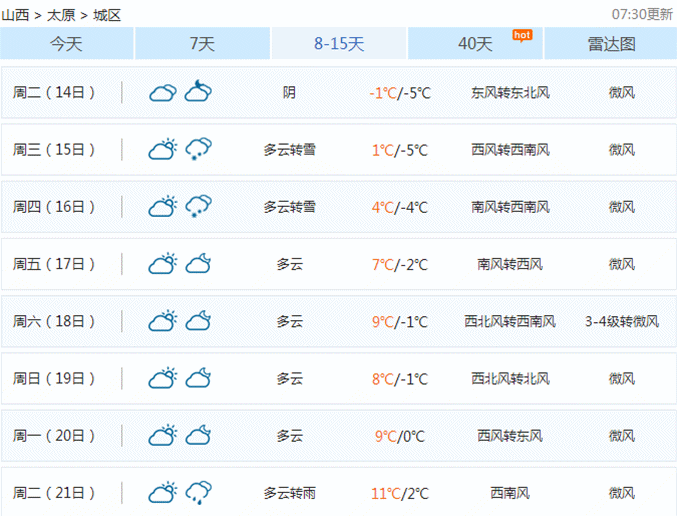
Task: Click the wind direction 南风转西南风
Action: (510, 207)
